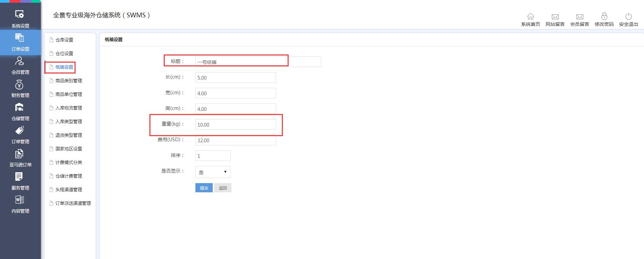Expand the 是否显示 dropdown

coord(213,172)
